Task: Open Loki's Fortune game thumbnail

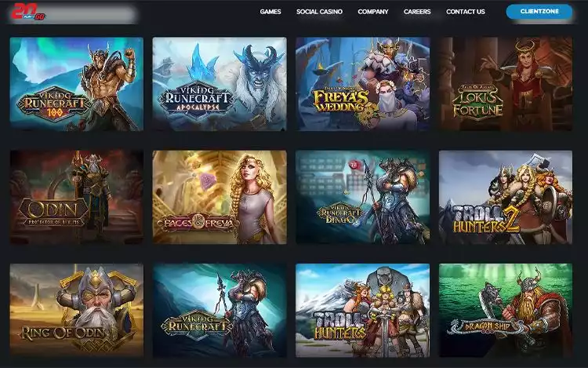Action: (x=506, y=84)
